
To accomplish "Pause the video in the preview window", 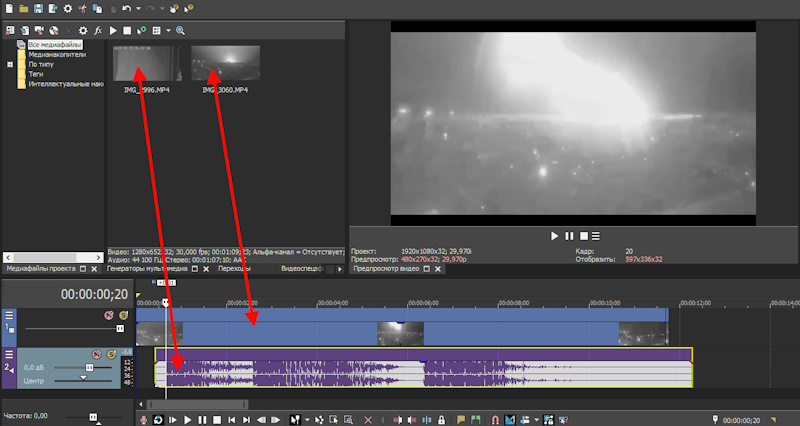I will point(569,236).
